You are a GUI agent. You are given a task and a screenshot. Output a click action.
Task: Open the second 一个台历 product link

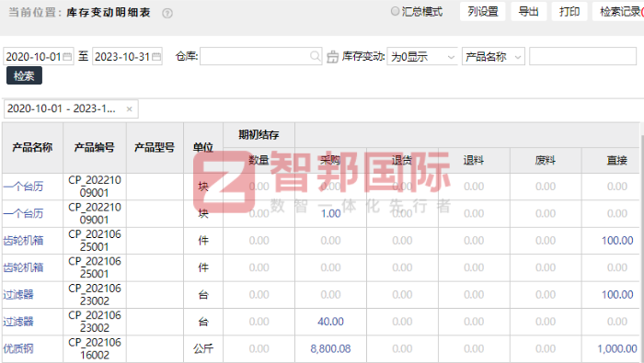[23, 214]
